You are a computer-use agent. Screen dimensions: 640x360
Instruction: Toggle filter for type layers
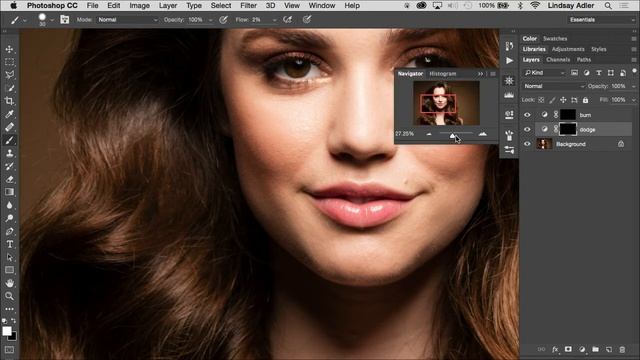[x=598, y=73]
